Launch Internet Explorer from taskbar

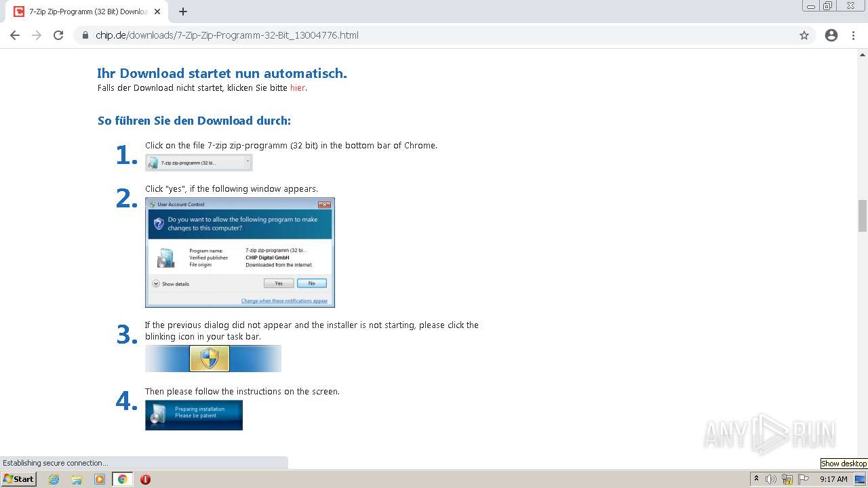(x=54, y=479)
